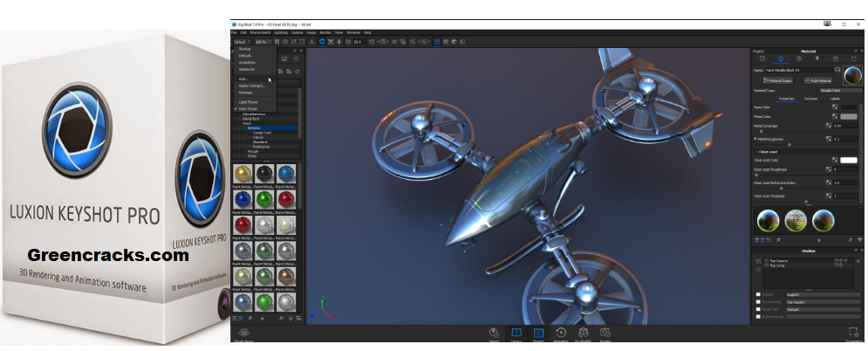Open the Environment Top Square dropdown
Image resolution: width=868 pixels, height=351 pixels.
click(x=824, y=302)
